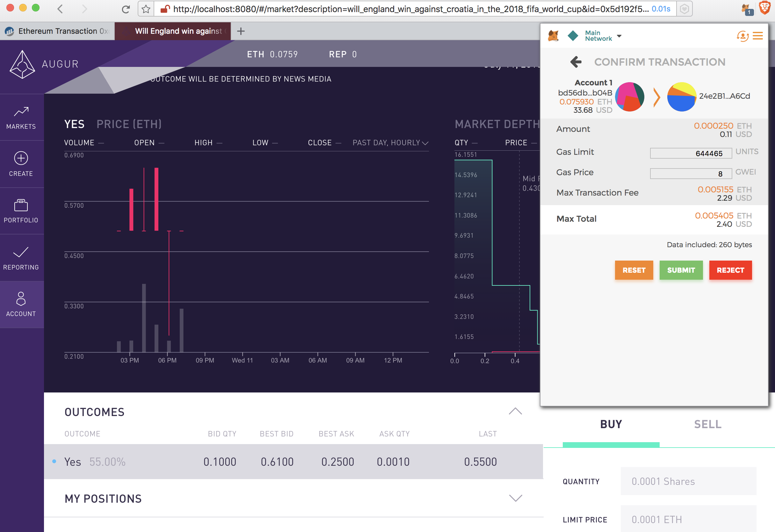Click the browser back arrow

click(x=60, y=9)
